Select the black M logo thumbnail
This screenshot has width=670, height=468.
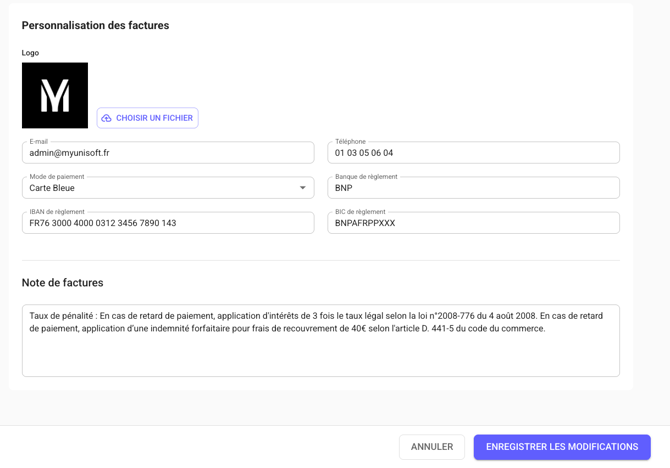55,96
